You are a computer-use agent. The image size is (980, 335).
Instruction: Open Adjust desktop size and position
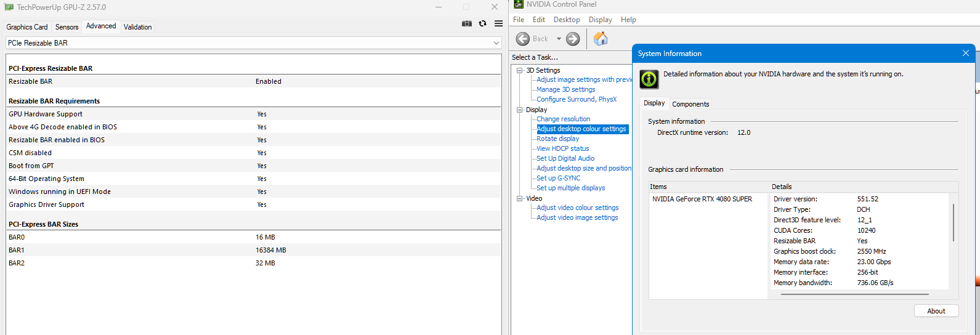tap(584, 168)
